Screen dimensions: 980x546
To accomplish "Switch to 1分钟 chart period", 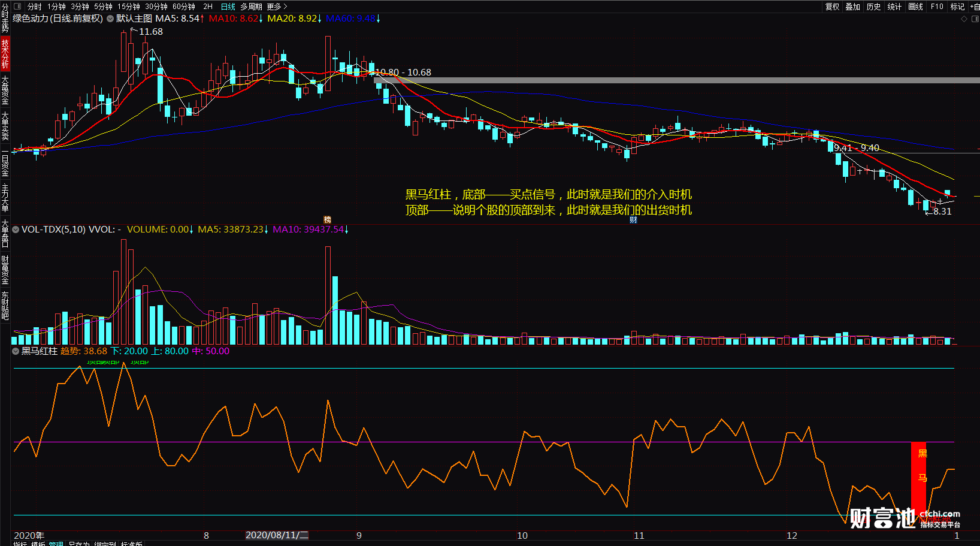I will [57, 7].
